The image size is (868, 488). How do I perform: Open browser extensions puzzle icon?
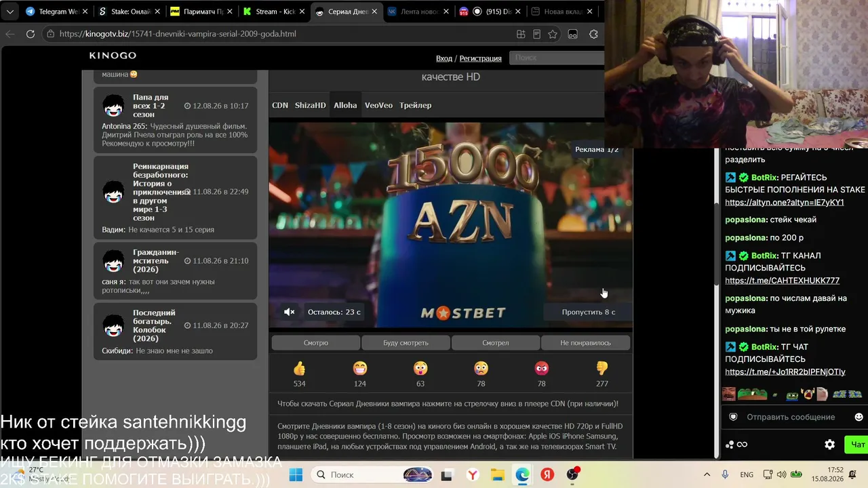point(593,34)
